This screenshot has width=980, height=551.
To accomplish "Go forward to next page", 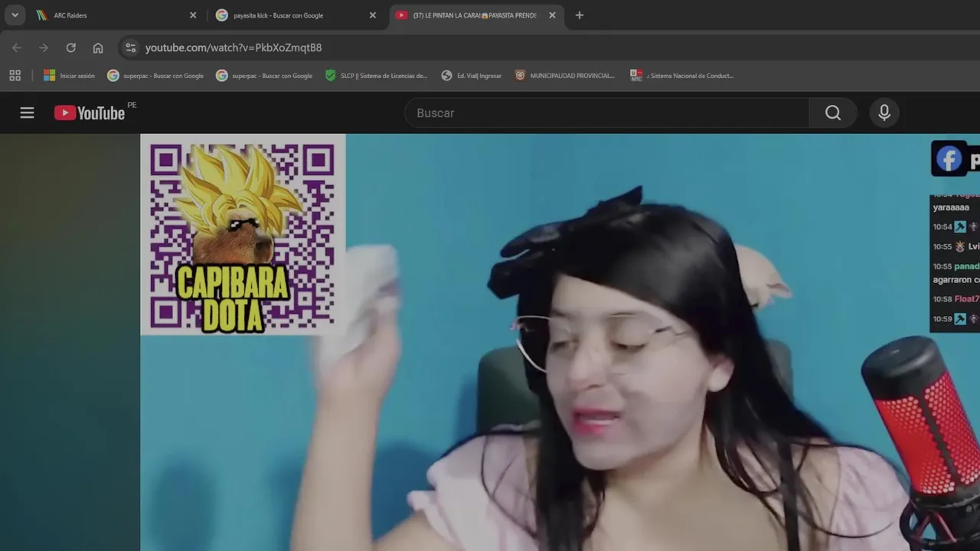I will [x=44, y=47].
